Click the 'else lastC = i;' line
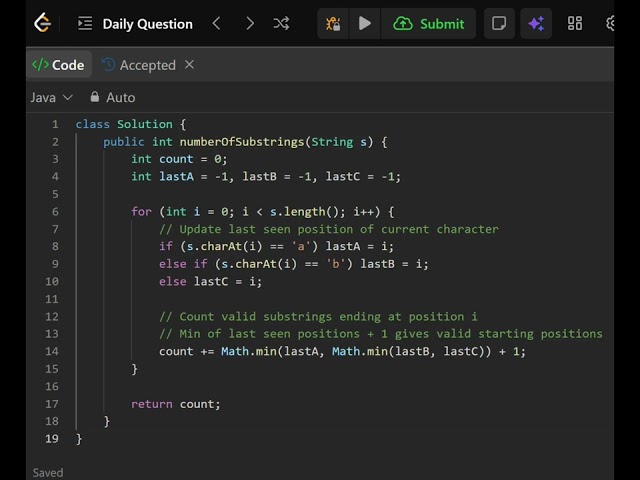The image size is (640, 480). coord(210,282)
